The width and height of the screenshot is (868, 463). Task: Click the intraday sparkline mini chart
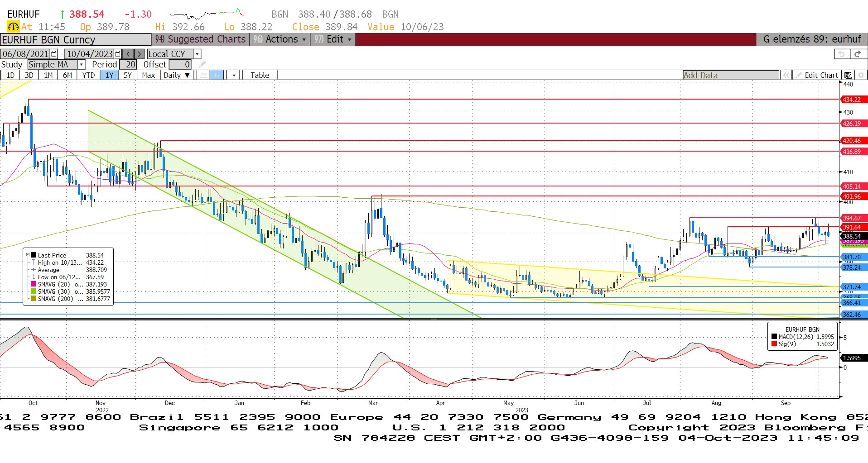pos(207,14)
